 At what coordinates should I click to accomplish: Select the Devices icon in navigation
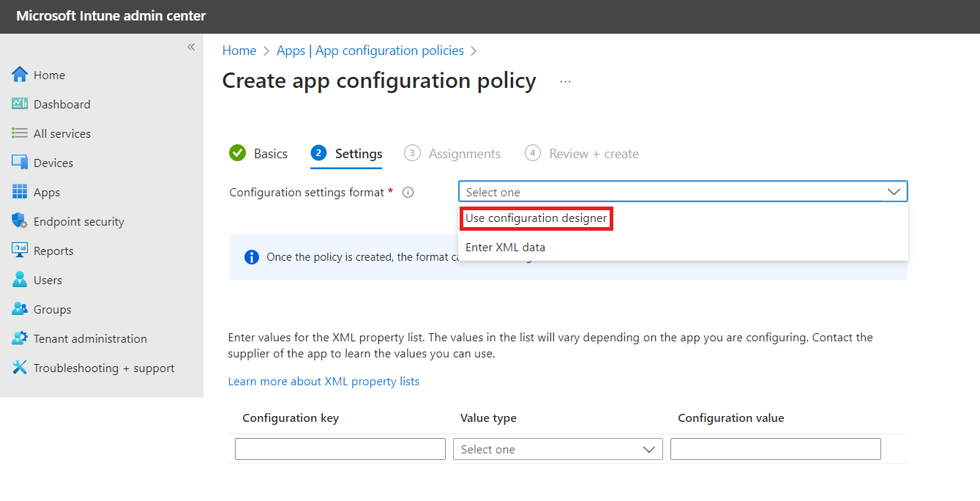(20, 163)
